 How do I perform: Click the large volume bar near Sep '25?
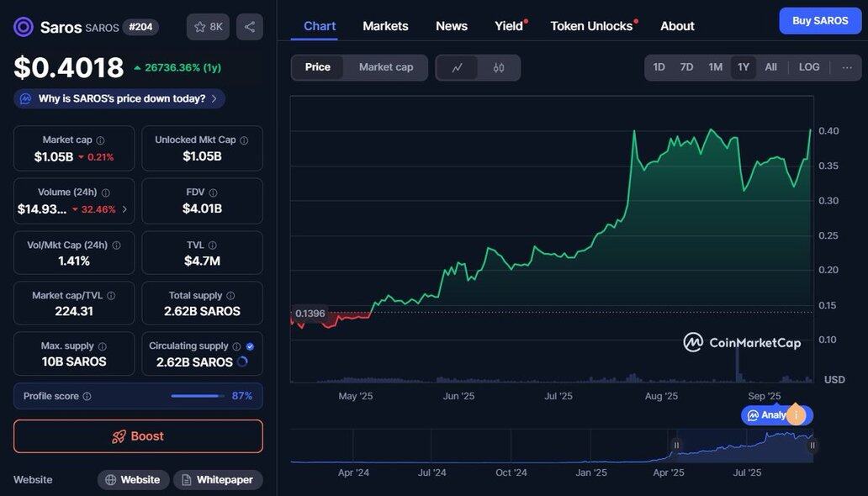pos(738,366)
